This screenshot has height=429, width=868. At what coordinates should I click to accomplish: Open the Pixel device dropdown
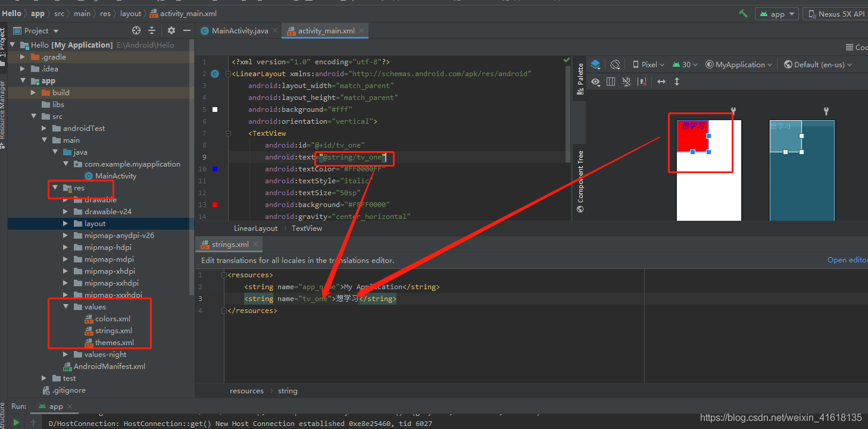point(648,64)
